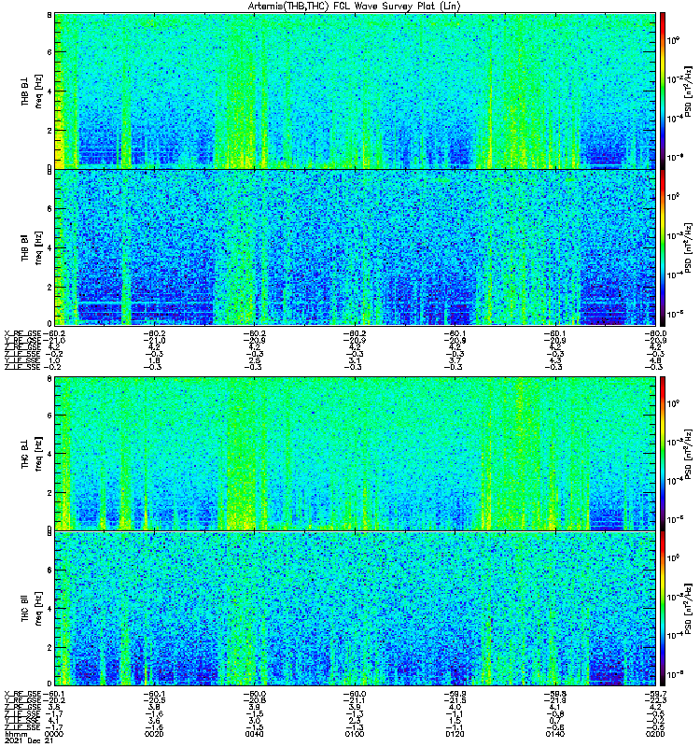Image resolution: width=700 pixels, height=747 pixels.
Task: Click the "0040" time label
Action: [x=254, y=734]
